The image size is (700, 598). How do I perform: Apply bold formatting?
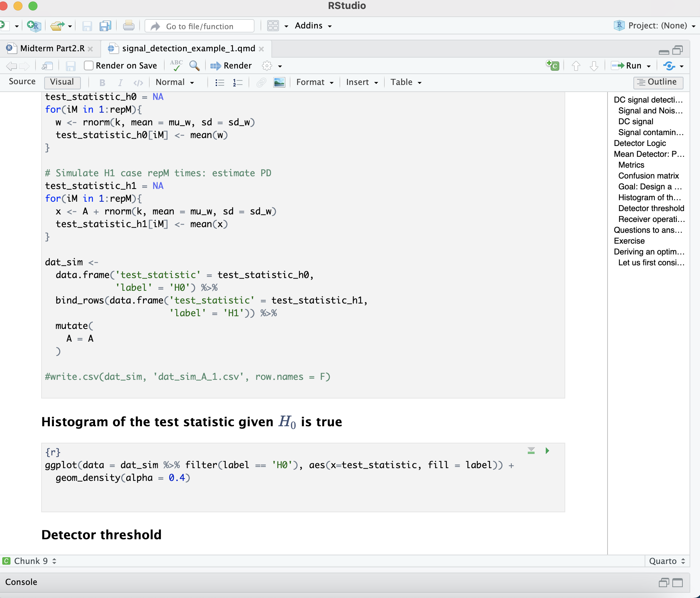pyautogui.click(x=102, y=82)
